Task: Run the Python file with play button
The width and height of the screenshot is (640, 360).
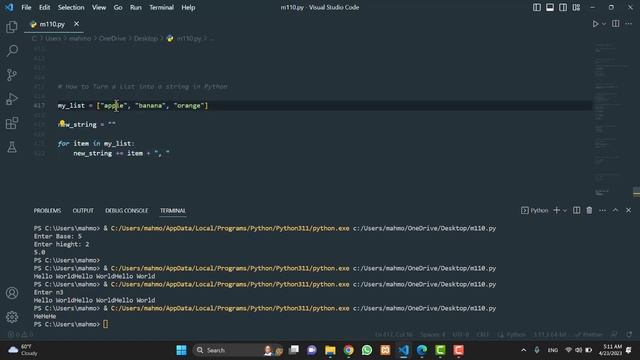Action: tap(596, 24)
